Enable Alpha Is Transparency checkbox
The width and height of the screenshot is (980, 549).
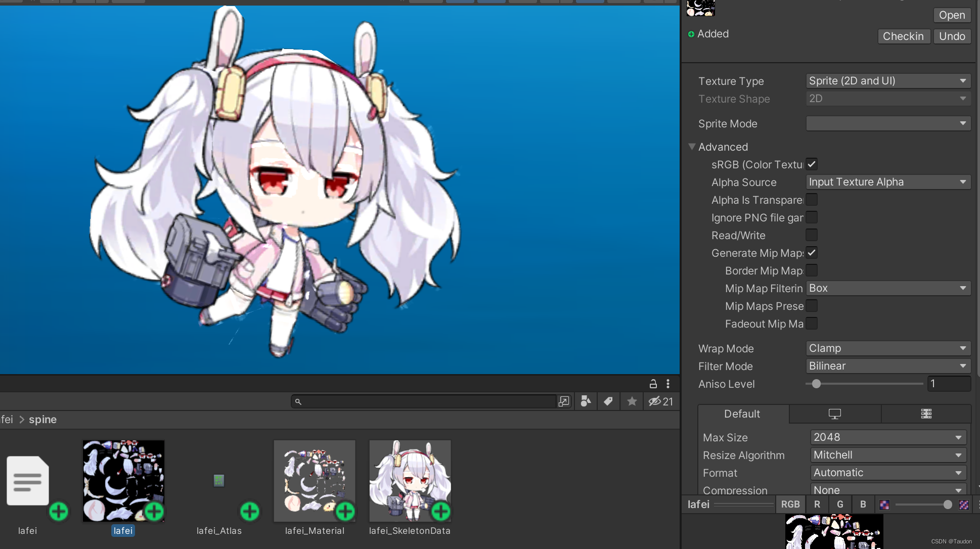pyautogui.click(x=812, y=200)
